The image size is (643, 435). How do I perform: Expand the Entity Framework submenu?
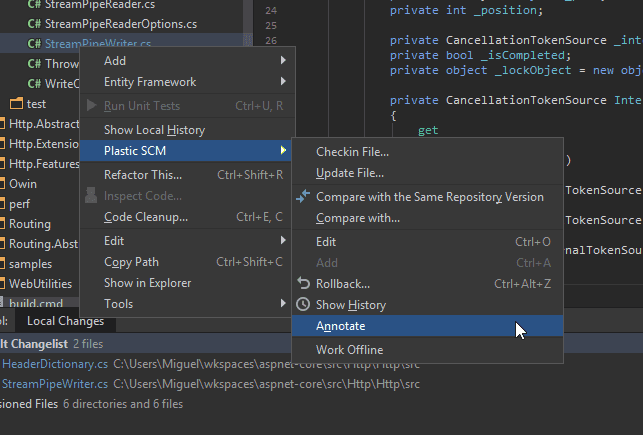pos(283,82)
